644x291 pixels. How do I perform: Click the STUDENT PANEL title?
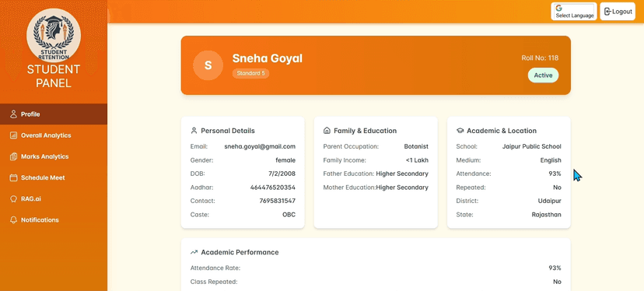(54, 76)
